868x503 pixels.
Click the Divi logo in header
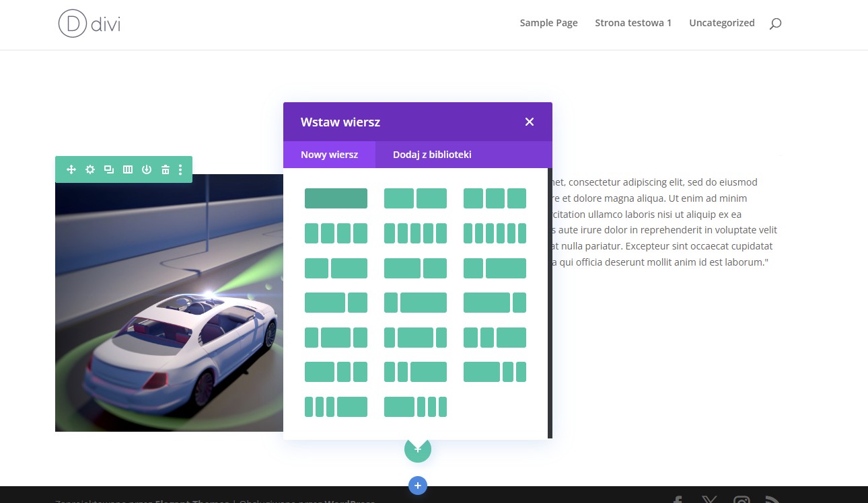click(x=89, y=24)
